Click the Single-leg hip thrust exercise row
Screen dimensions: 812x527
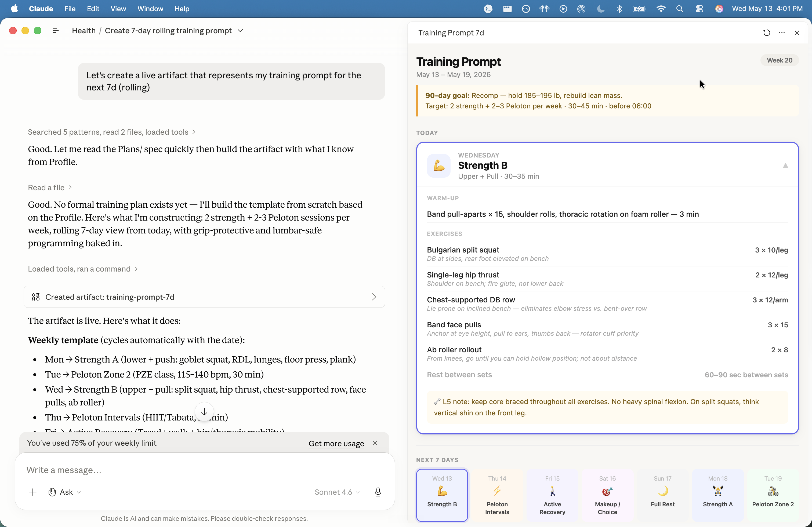[608, 279]
